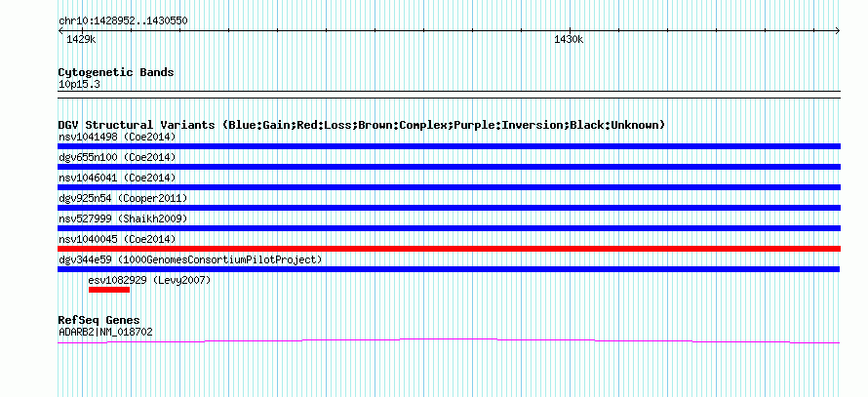
Task: Select the DGV Structural Variants track title
Action: [362, 125]
